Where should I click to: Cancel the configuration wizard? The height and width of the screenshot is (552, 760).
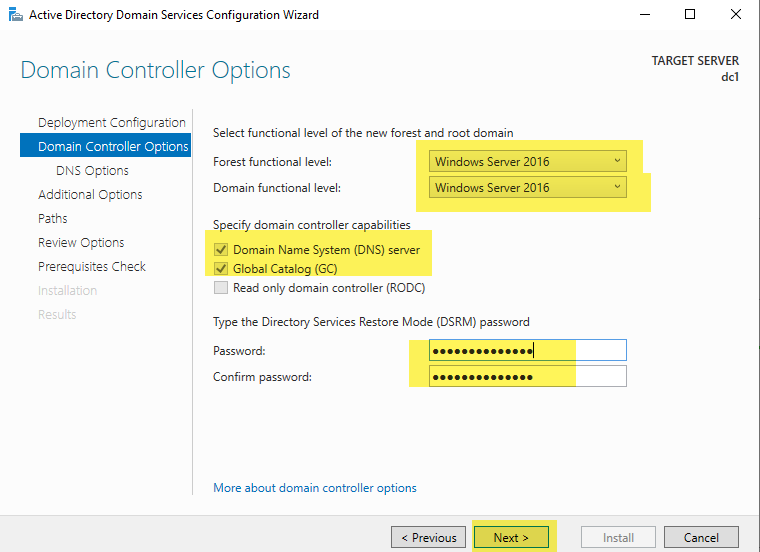(701, 537)
